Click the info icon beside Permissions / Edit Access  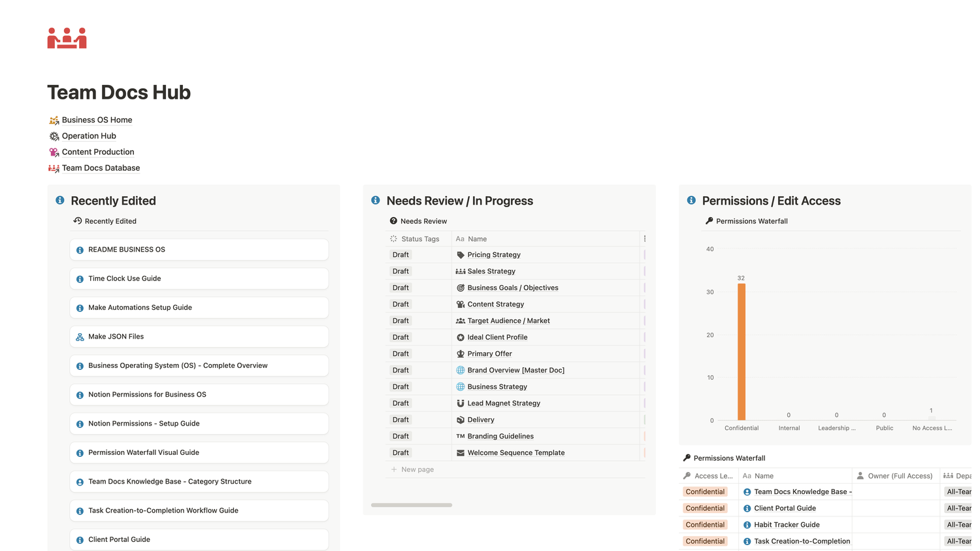pyautogui.click(x=691, y=201)
